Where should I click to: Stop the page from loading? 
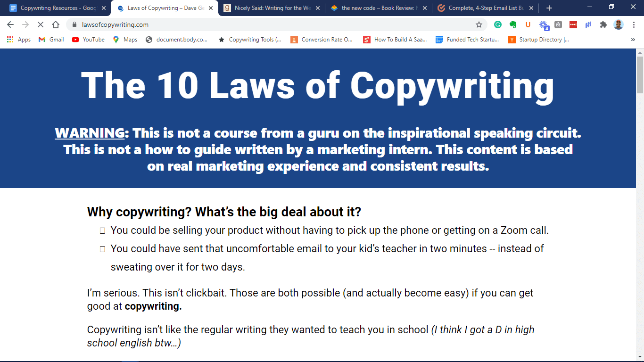tap(41, 25)
